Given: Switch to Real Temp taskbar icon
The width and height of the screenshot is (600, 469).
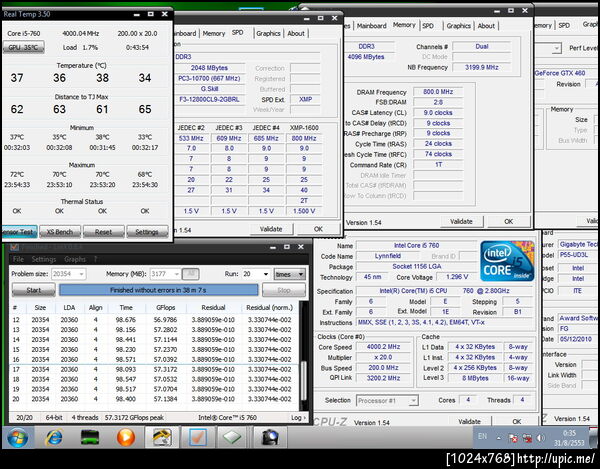Looking at the screenshot, I should click(x=162, y=437).
